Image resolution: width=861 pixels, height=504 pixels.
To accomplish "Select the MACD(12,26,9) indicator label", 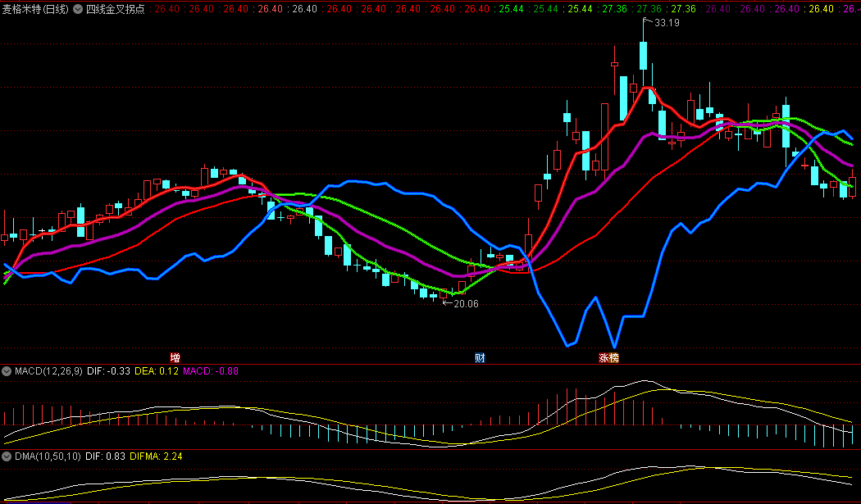I will (48, 371).
